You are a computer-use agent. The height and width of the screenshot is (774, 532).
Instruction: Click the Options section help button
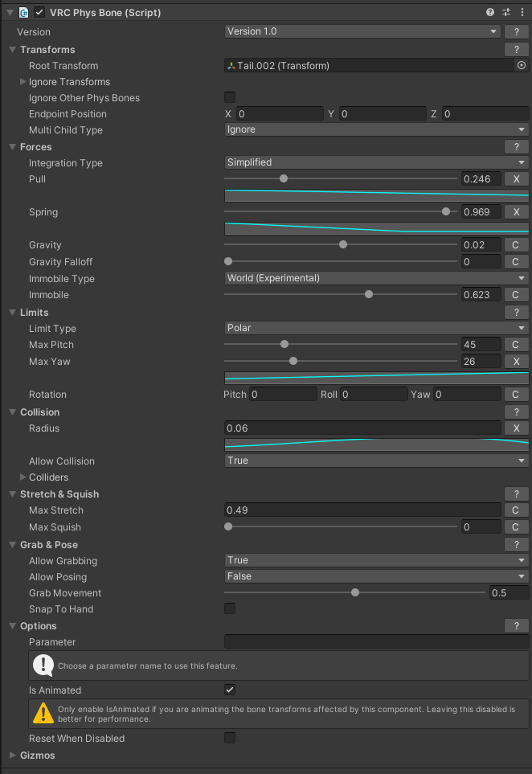coord(516,626)
